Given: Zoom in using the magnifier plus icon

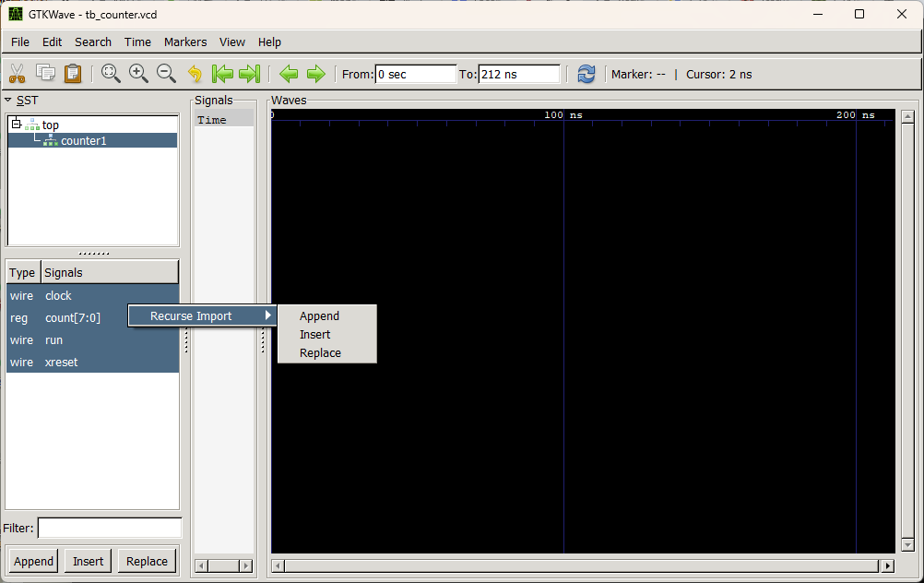Looking at the screenshot, I should 139,74.
